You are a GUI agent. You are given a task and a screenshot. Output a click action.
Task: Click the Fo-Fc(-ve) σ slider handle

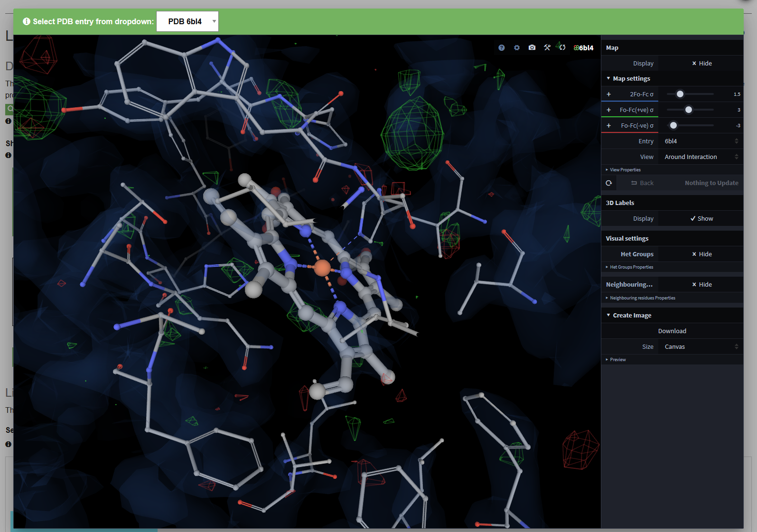click(673, 126)
